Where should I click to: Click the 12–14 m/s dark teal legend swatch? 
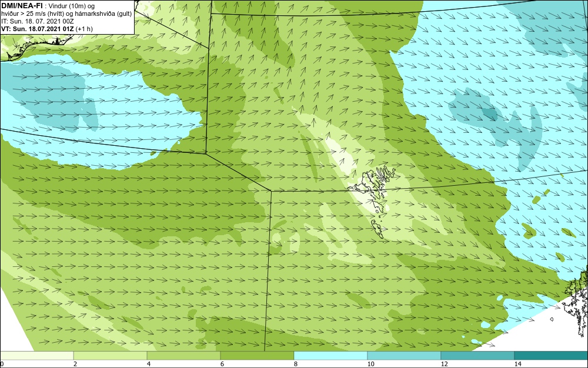point(477,356)
